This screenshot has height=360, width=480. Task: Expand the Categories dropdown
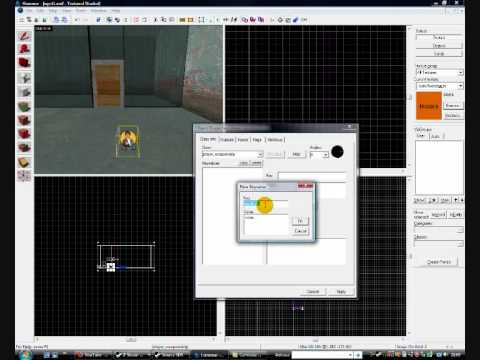pyautogui.click(x=460, y=230)
